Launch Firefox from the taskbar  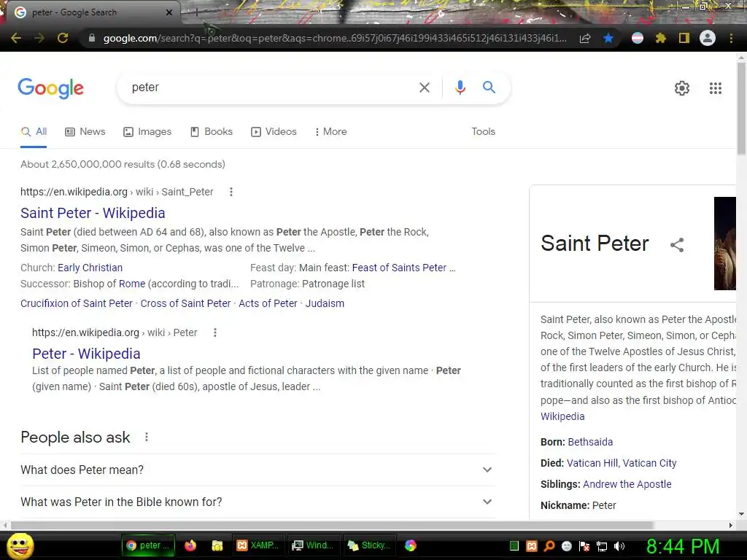click(190, 545)
